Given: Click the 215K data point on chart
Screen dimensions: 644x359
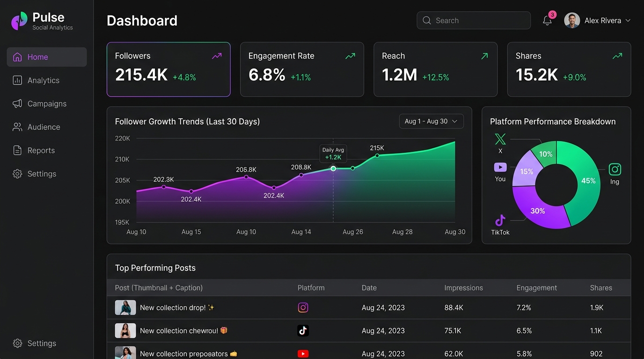Looking at the screenshot, I should point(377,156).
